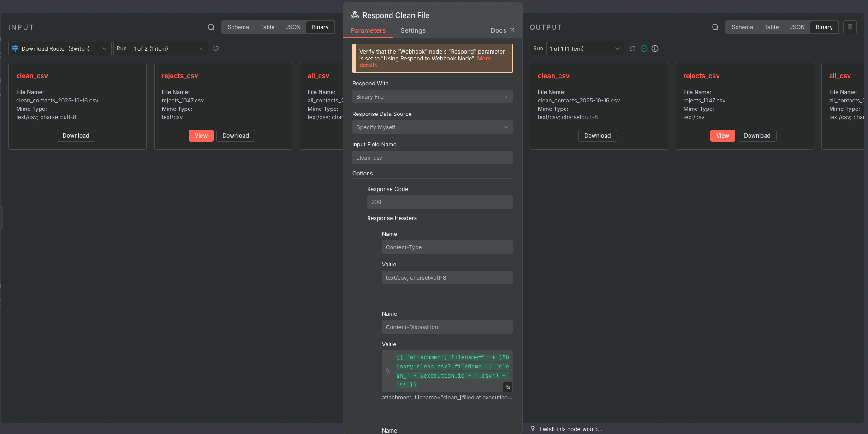Switch the output view to JSON
This screenshot has width=868, height=434.
[x=797, y=27]
